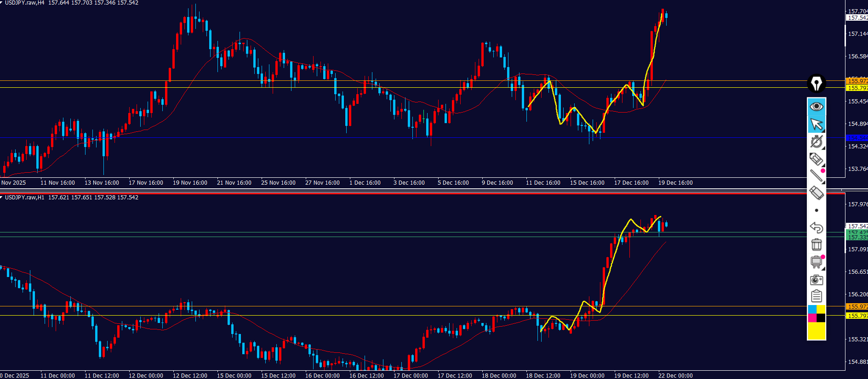Viewport: 868px width, 379px height.
Task: Pick the black color swatch
Action: coord(821,318)
